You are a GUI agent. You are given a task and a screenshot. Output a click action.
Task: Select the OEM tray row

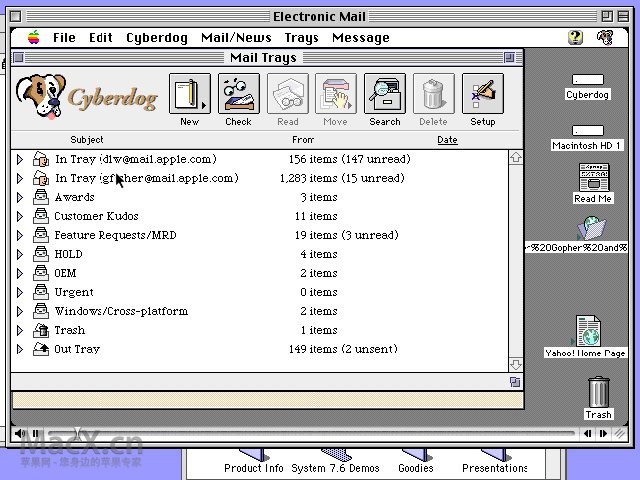tap(260, 273)
